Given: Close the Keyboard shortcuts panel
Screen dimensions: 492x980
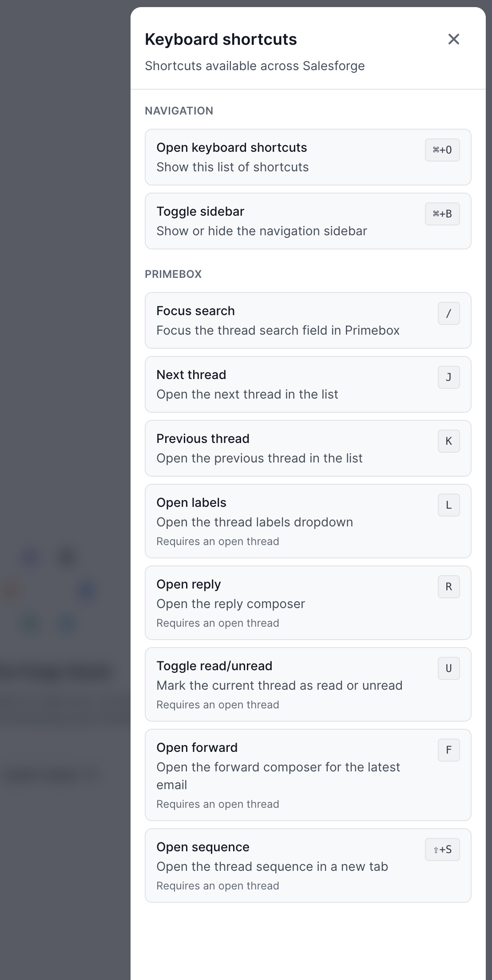Looking at the screenshot, I should pos(453,39).
